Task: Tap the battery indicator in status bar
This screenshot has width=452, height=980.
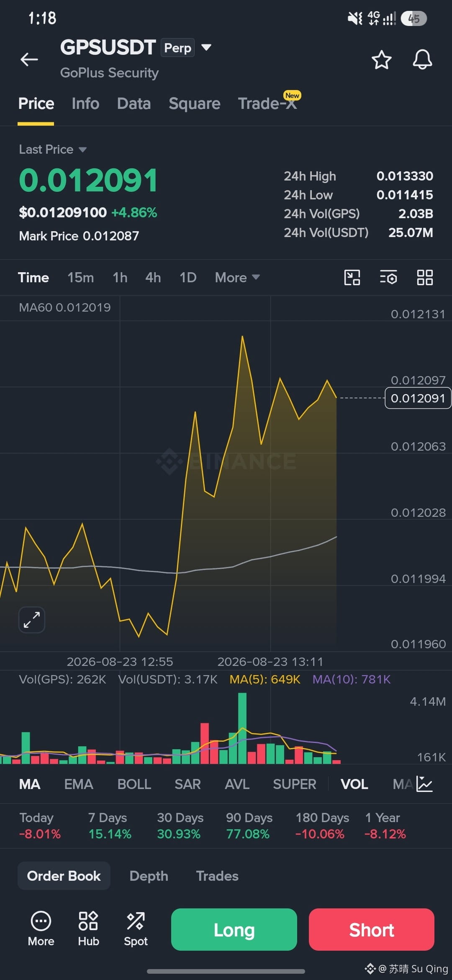Action: click(413, 18)
